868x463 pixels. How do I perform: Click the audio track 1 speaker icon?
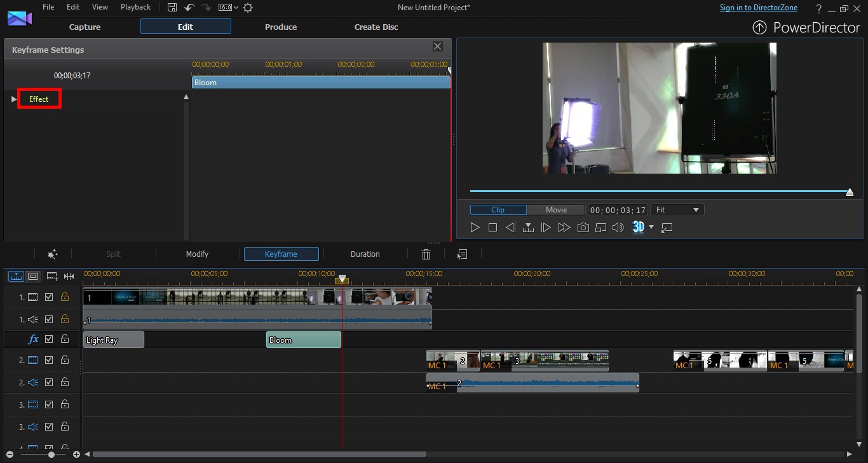pyautogui.click(x=32, y=319)
